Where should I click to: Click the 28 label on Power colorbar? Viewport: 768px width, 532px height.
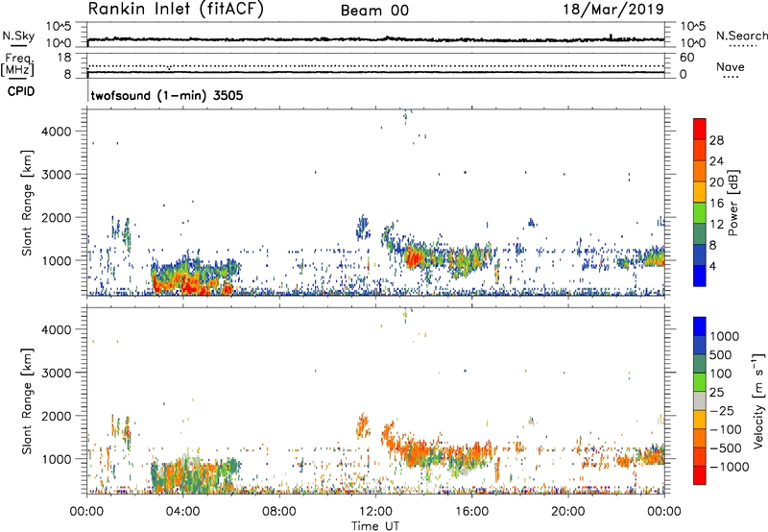(716, 140)
